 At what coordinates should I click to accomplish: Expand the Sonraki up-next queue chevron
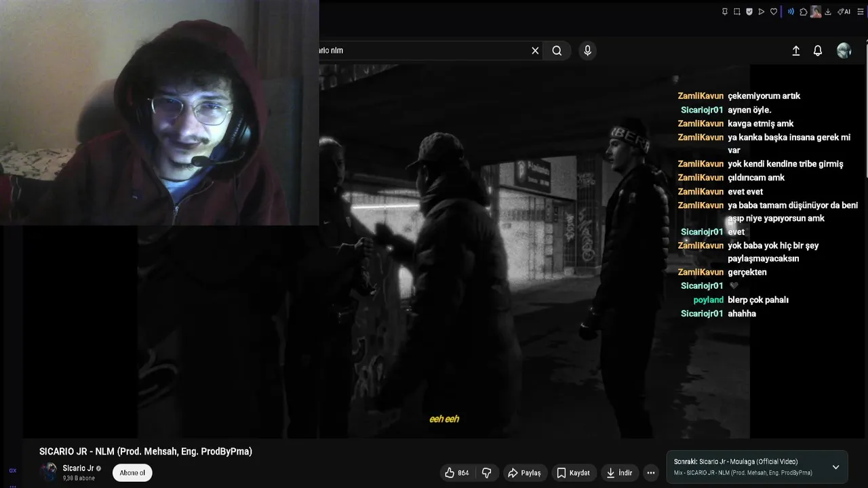pyautogui.click(x=835, y=467)
